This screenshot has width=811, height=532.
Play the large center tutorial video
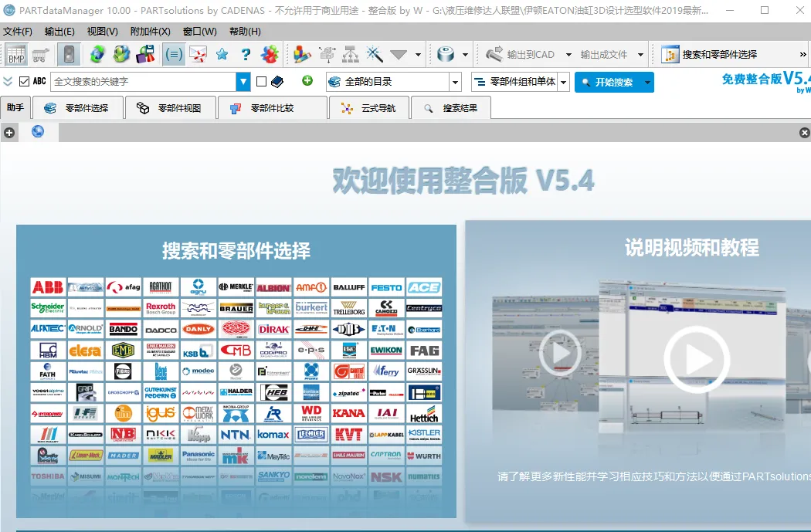pyautogui.click(x=697, y=359)
